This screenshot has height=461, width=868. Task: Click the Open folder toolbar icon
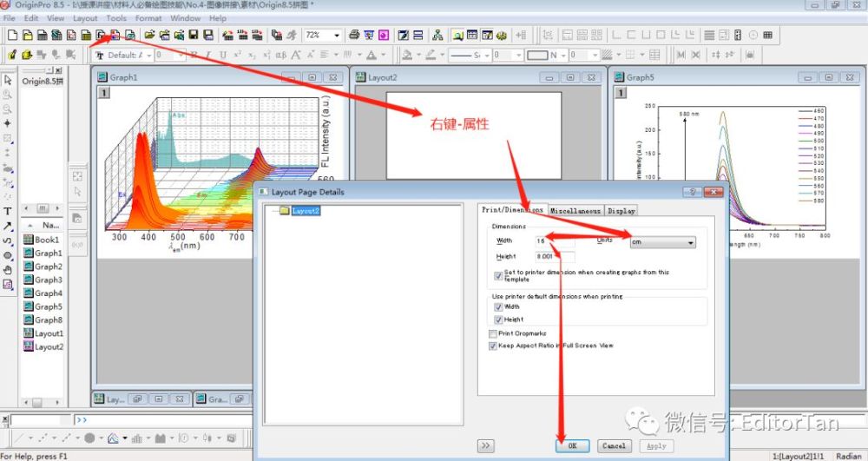pyautogui.click(x=149, y=35)
